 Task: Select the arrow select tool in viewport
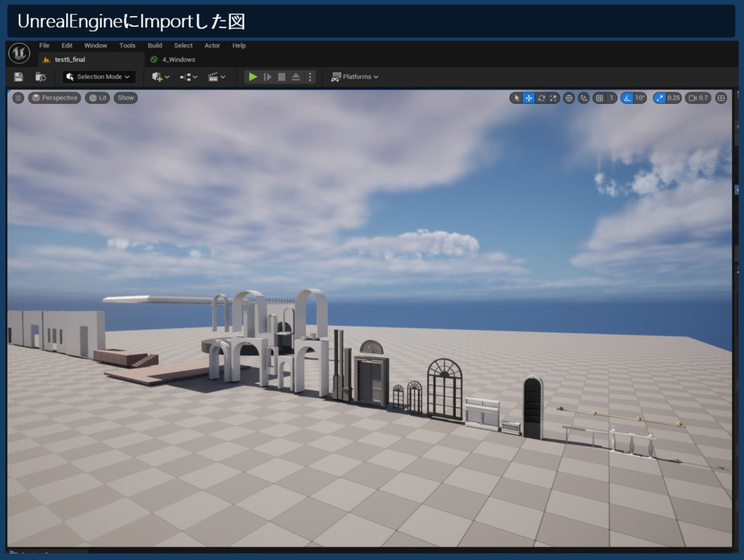517,98
